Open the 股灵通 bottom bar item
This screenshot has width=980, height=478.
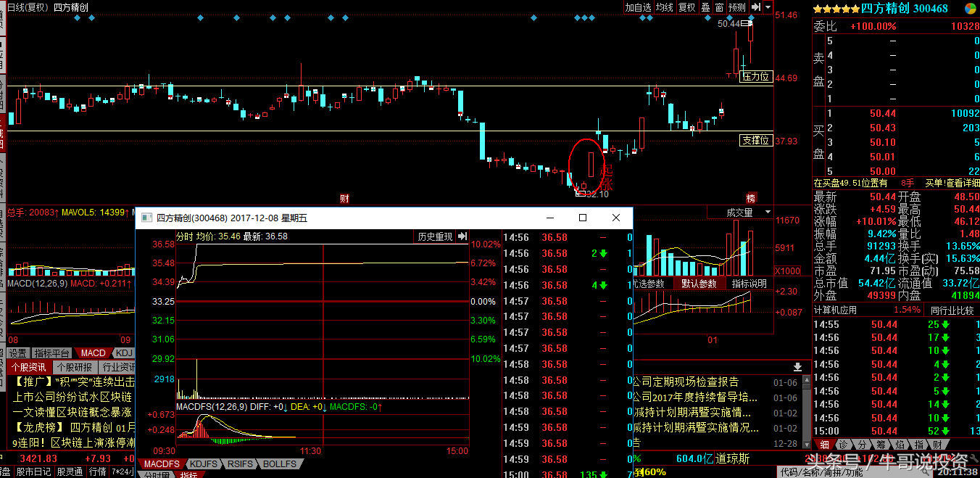point(70,472)
